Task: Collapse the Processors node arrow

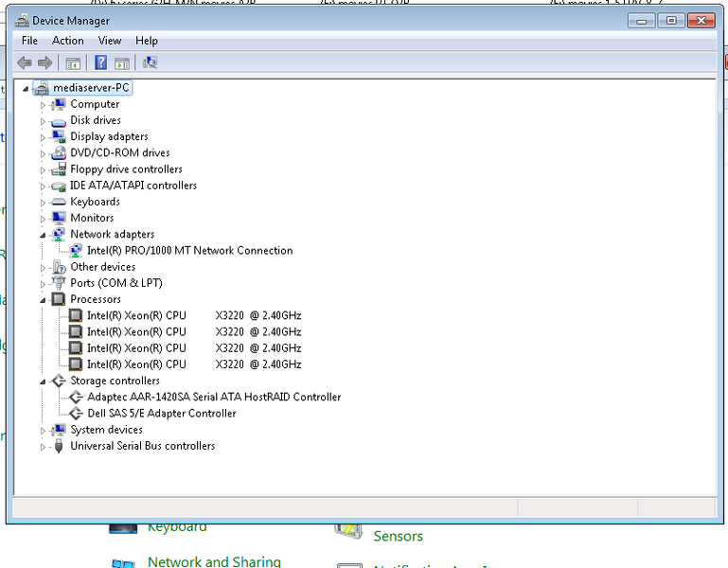Action: click(43, 300)
